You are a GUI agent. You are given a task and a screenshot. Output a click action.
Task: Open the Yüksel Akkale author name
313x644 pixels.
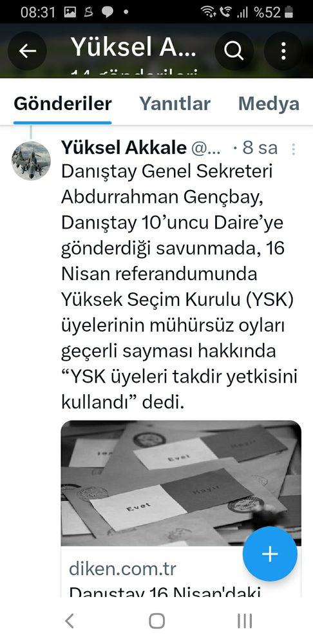click(124, 148)
